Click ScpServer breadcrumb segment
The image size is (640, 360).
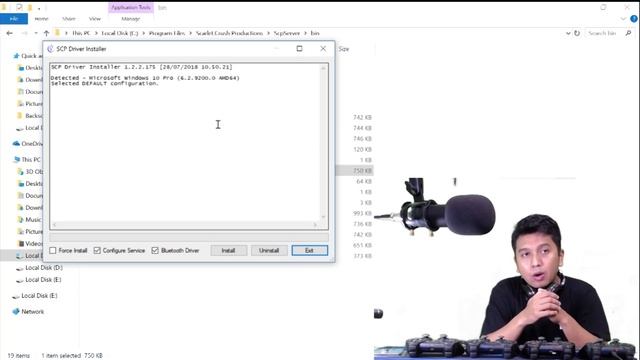click(x=287, y=33)
